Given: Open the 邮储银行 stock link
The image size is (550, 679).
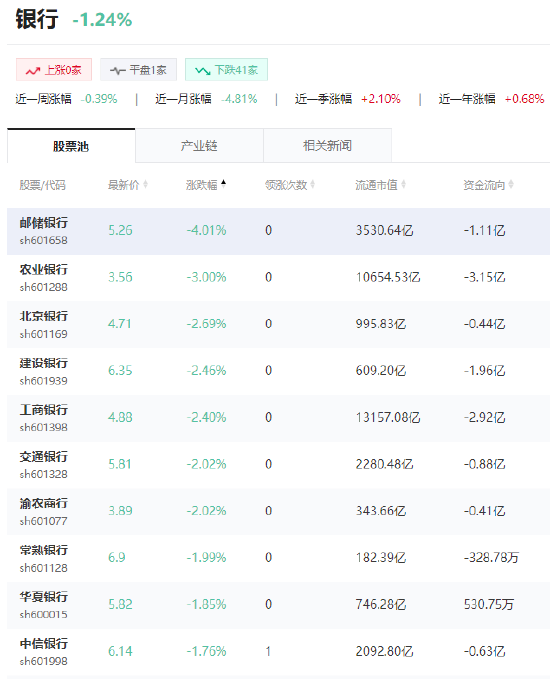Looking at the screenshot, I should click(x=44, y=223).
